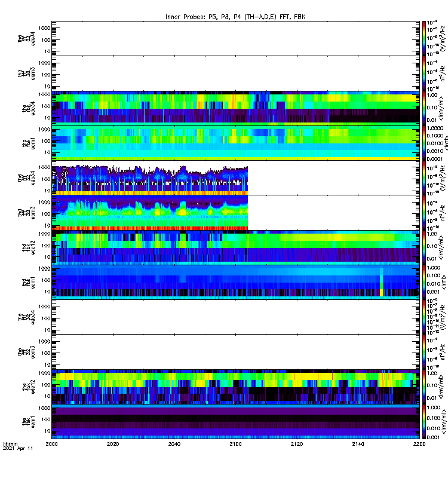Select the tha fbk edc34 panel label
The width and height of the screenshot is (448, 478).
[x=28, y=108]
